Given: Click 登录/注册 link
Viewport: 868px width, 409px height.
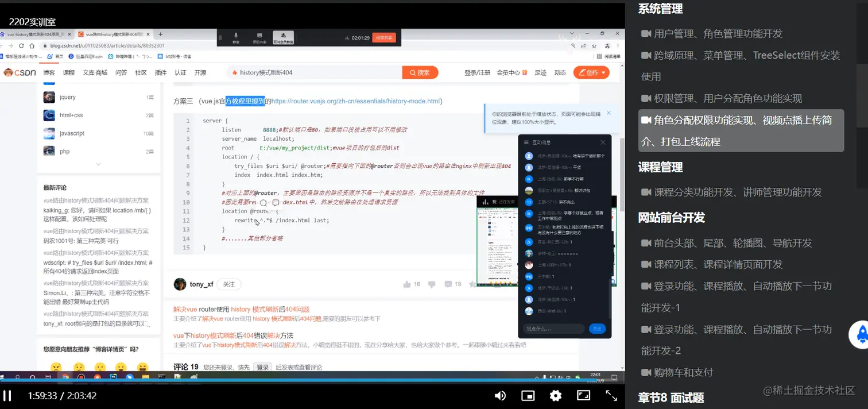Looking at the screenshot, I should (x=478, y=72).
